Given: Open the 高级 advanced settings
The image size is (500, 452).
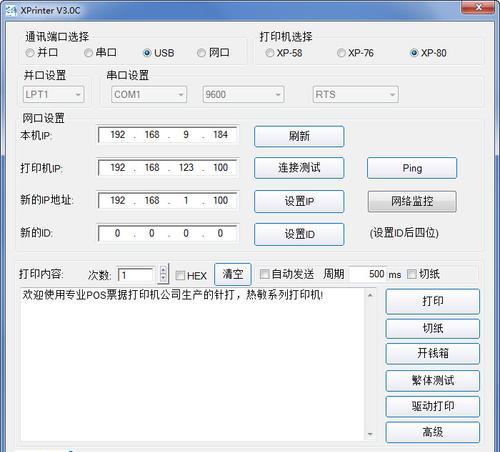Looking at the screenshot, I should pos(433,432).
